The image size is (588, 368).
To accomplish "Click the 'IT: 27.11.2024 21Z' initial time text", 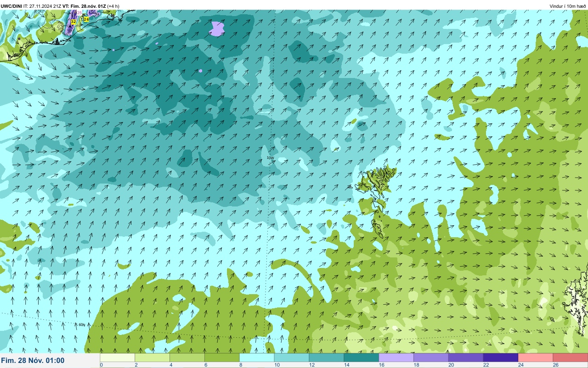I will pos(43,6).
